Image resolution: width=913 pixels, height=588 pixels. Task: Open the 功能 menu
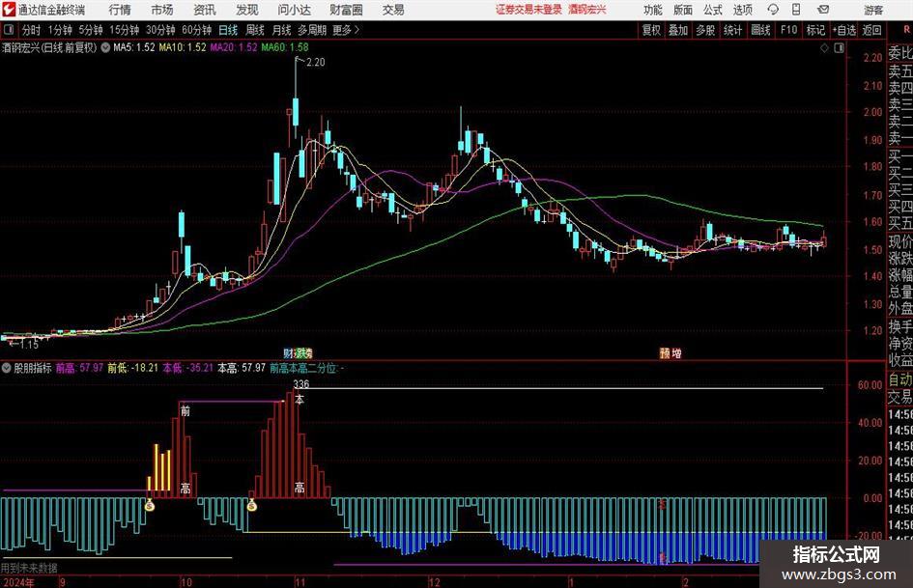pyautogui.click(x=653, y=10)
